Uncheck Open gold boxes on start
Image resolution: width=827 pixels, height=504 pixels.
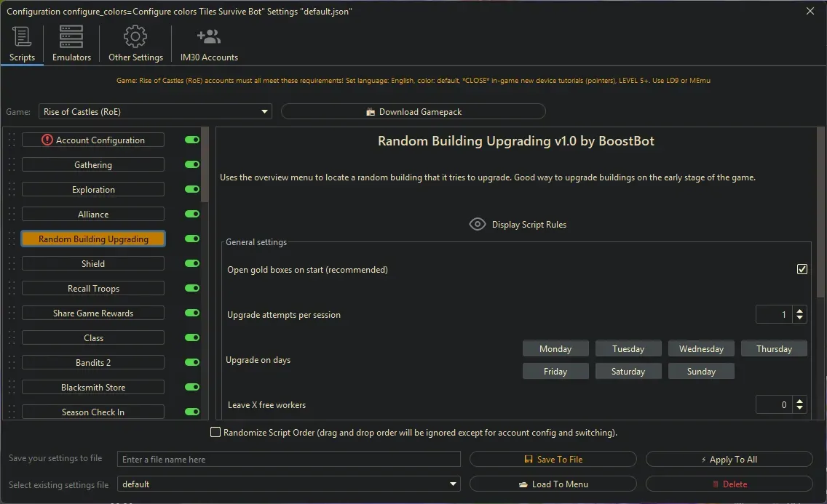(802, 269)
